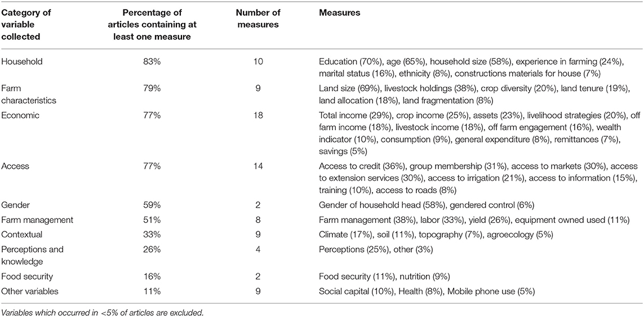The width and height of the screenshot is (644, 317).
Task: Select the 'Measures' column header
Action: click(337, 11)
